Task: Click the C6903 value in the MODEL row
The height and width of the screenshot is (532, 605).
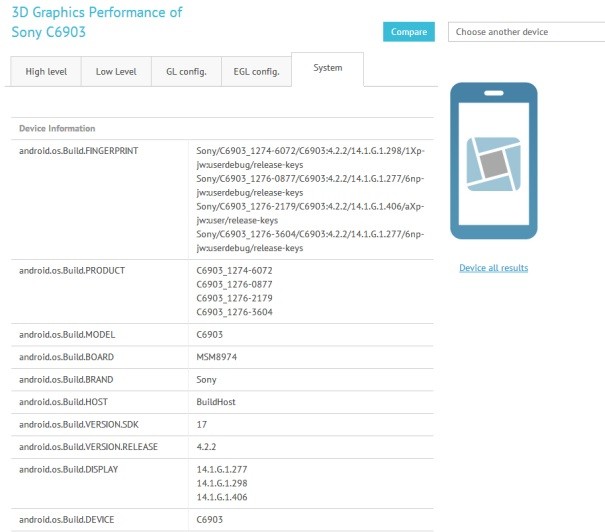Action: click(x=210, y=334)
